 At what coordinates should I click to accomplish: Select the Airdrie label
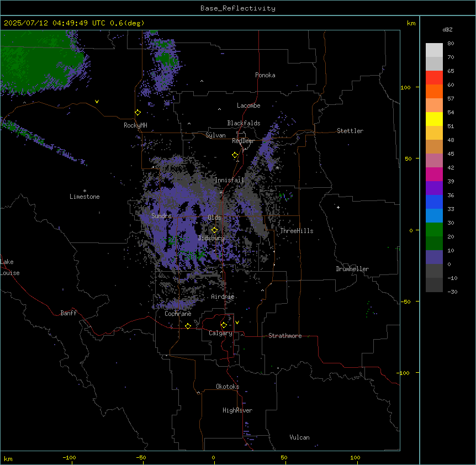pyautogui.click(x=223, y=297)
